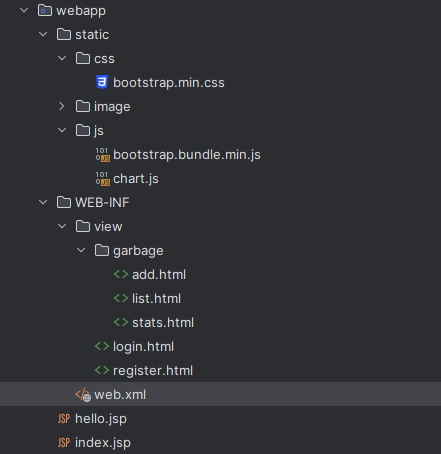Collapse the view folder chevron

coord(62,226)
